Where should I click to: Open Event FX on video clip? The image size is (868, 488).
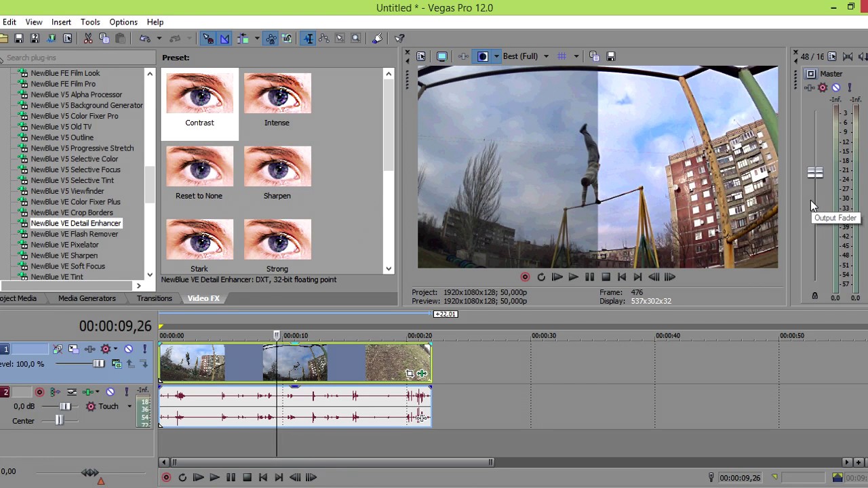pos(422,373)
